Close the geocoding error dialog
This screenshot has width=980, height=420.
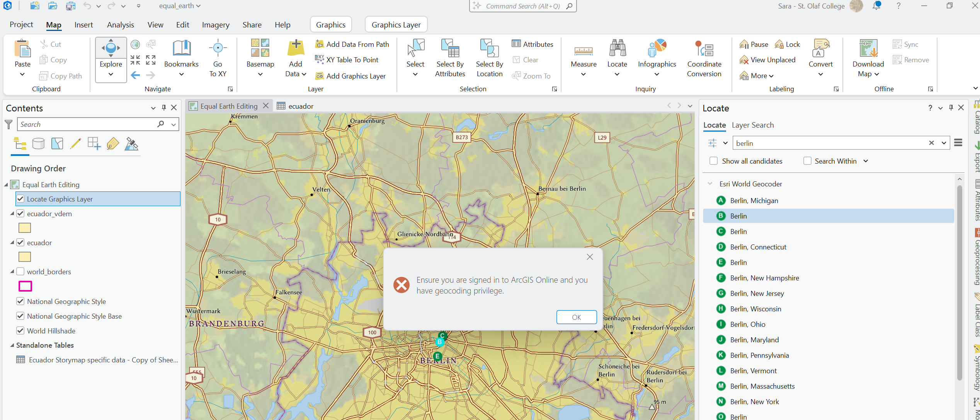tap(590, 257)
